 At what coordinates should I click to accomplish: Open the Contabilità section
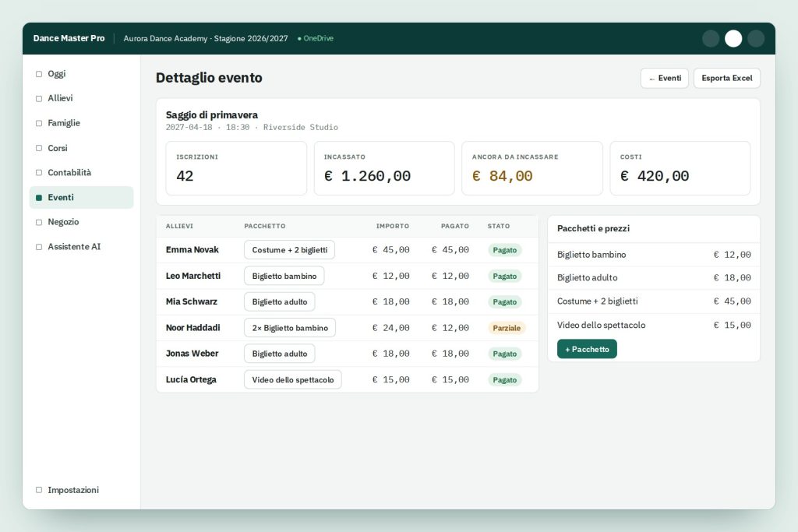pyautogui.click(x=81, y=172)
